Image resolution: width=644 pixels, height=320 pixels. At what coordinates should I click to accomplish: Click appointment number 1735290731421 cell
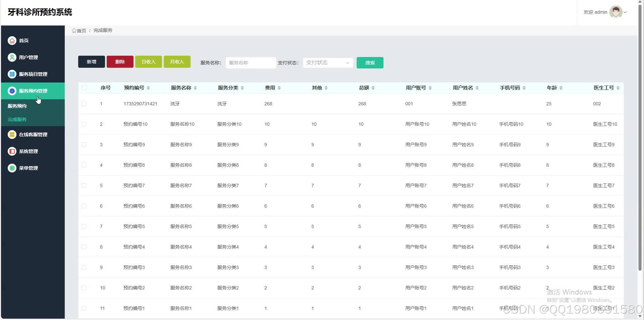point(140,104)
